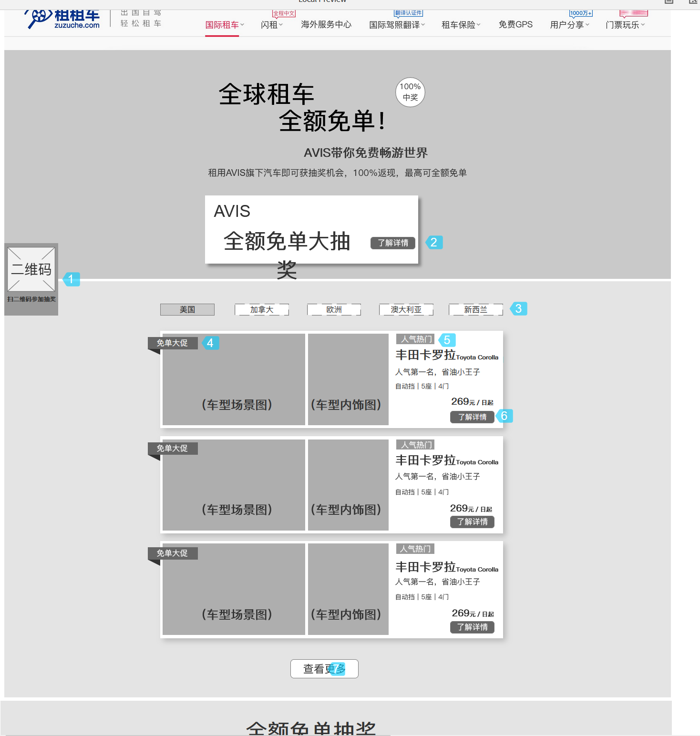Click first car's 车型内饰图 image
Screen dimensions: 700x736
click(x=348, y=379)
